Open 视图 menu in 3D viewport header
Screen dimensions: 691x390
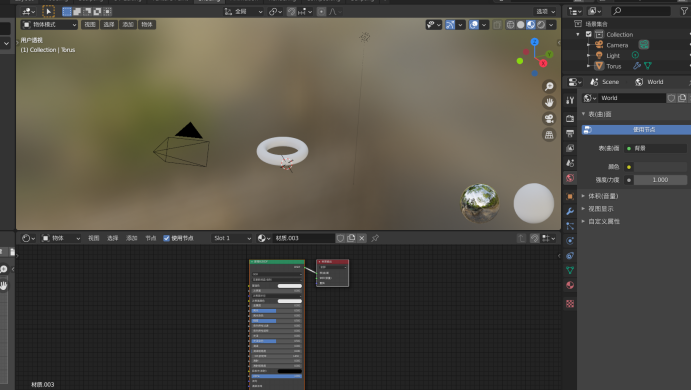coord(90,25)
